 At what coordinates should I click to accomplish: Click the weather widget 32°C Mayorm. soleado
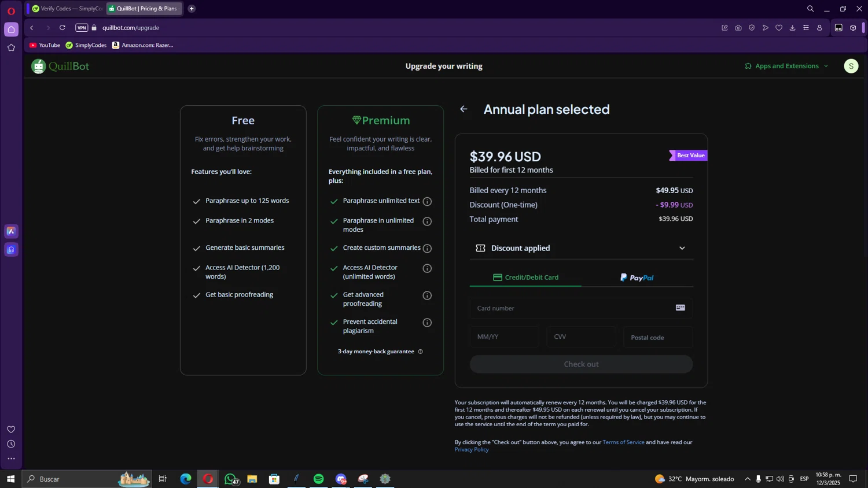(694, 479)
